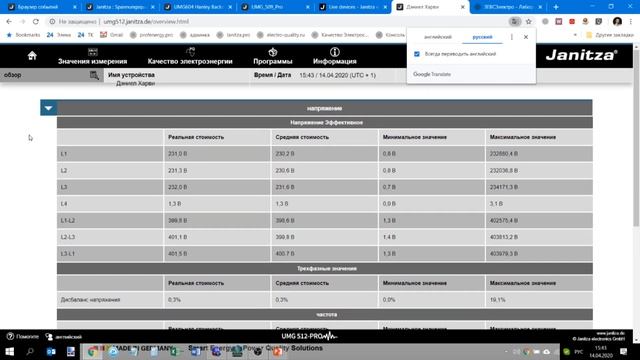Switch translate popup to английский tab
The width and height of the screenshot is (640, 360).
tap(438, 37)
